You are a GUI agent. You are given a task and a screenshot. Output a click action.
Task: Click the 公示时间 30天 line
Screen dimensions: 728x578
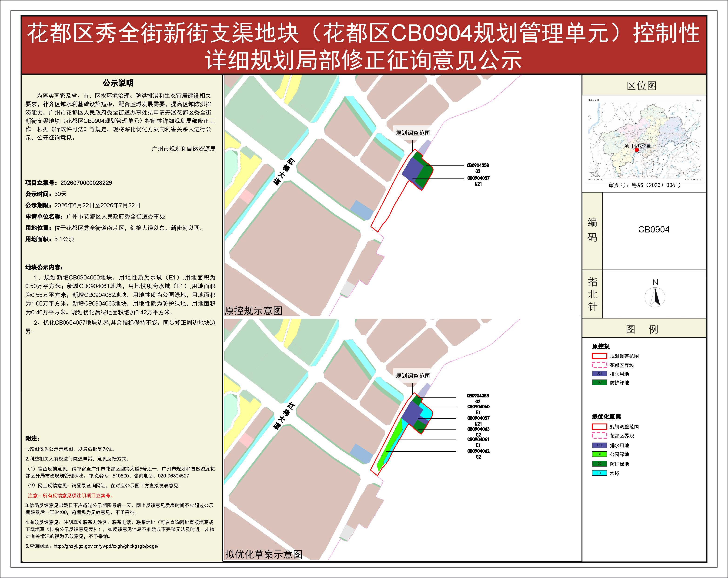point(46,194)
